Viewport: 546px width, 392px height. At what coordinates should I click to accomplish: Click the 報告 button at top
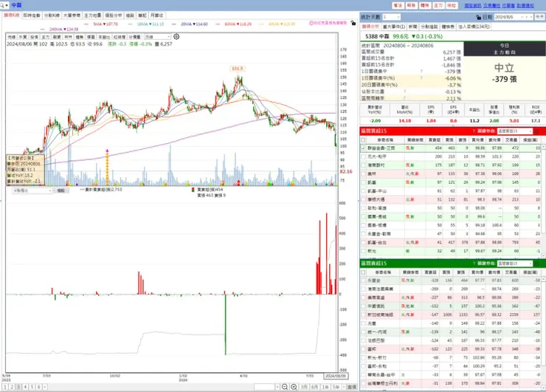point(411,6)
